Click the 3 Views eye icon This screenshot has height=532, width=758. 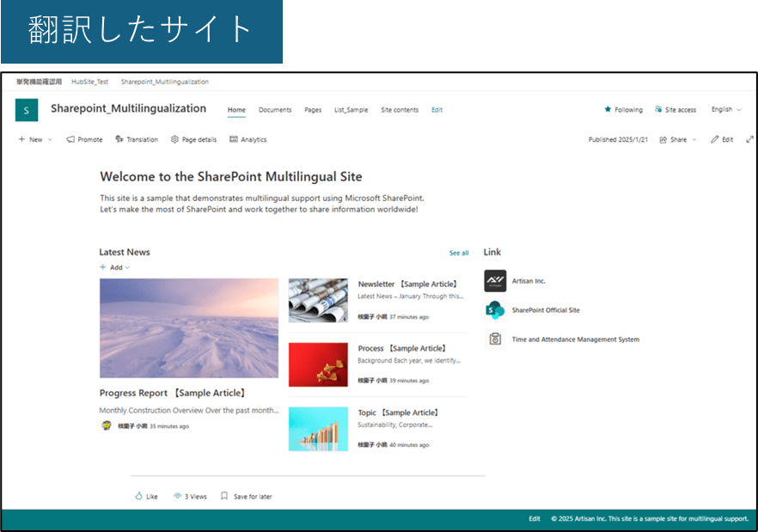click(177, 496)
